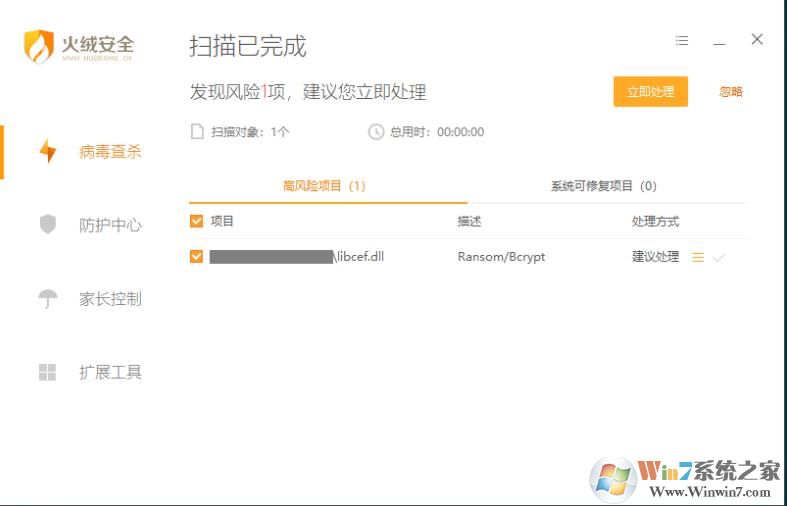This screenshot has width=787, height=506.
Task: Click the checkmark icon on libcef.dll row
Action: 719,258
